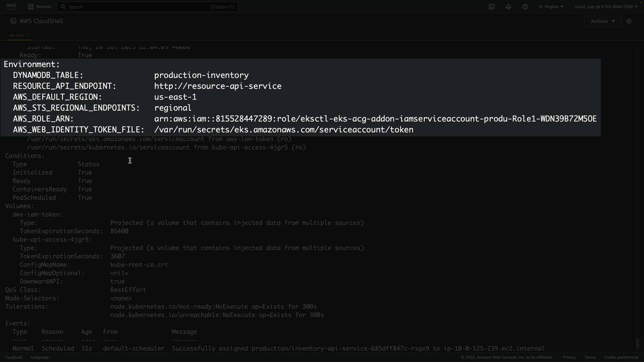This screenshot has height=362, width=644.
Task: Open the Services grid menu
Action: pos(40,7)
